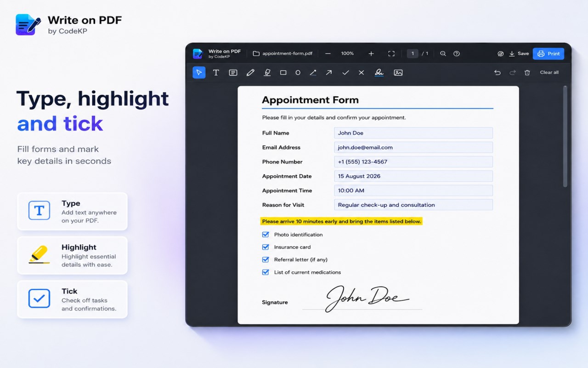Click the 'Full Name' label
This screenshot has width=588, height=368.
pyautogui.click(x=276, y=133)
